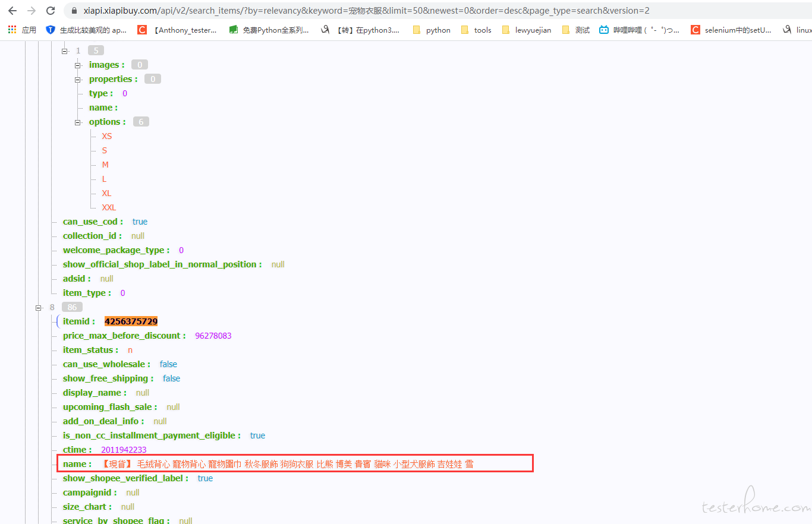Viewport: 812px width, 524px height.
Task: Click the campaignid key
Action: pos(89,493)
